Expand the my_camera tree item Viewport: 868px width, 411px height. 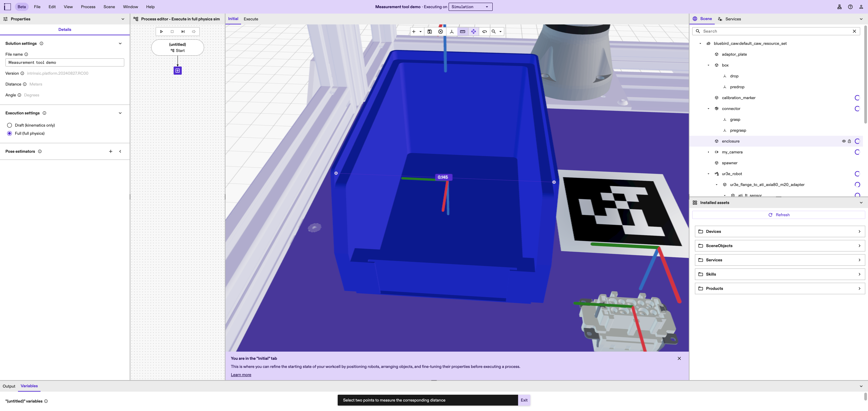[708, 152]
